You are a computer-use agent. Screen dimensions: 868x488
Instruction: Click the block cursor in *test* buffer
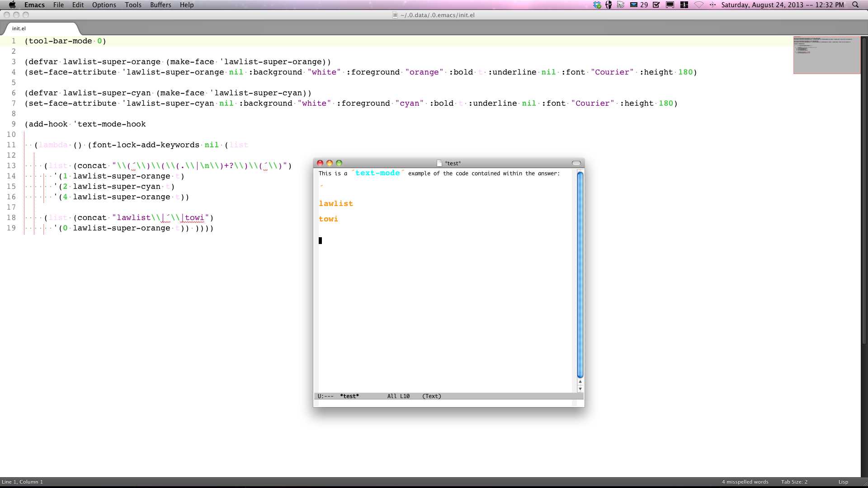click(x=320, y=240)
